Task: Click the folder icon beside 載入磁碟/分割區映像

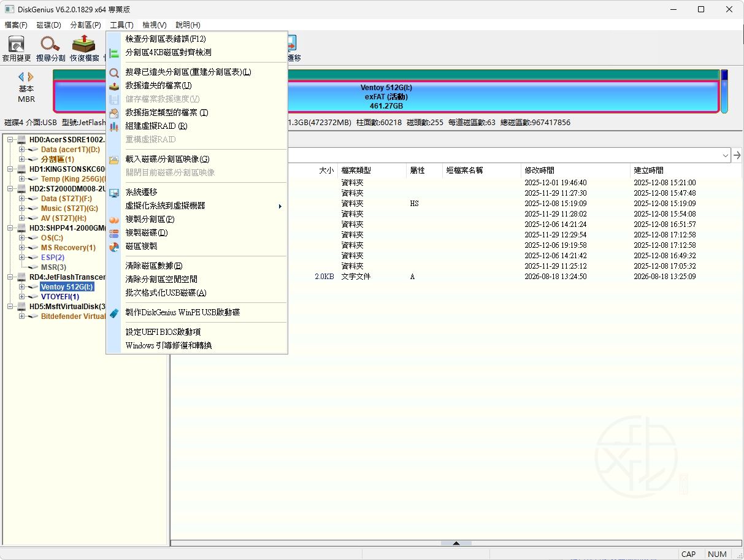Action: click(x=114, y=159)
